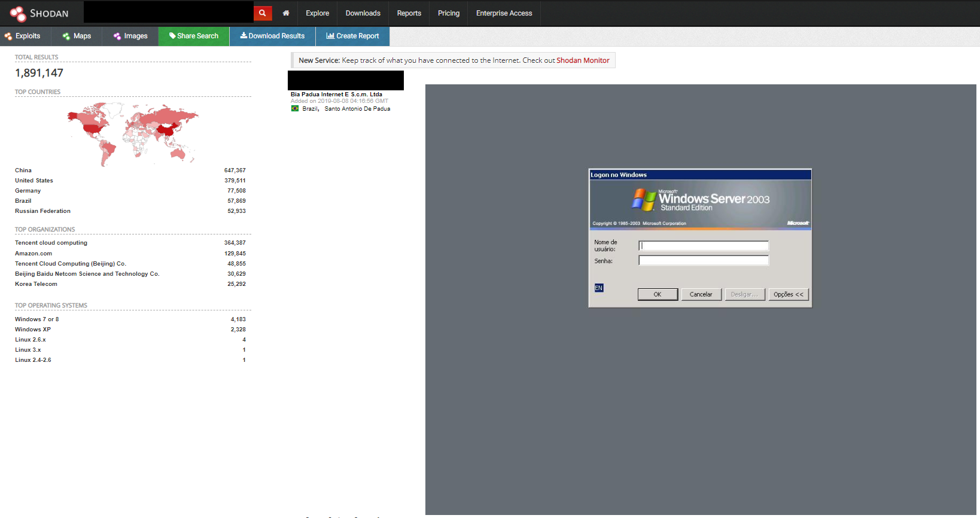Image resolution: width=980 pixels, height=518 pixels.
Task: Click the red search magnifier button
Action: tap(263, 13)
